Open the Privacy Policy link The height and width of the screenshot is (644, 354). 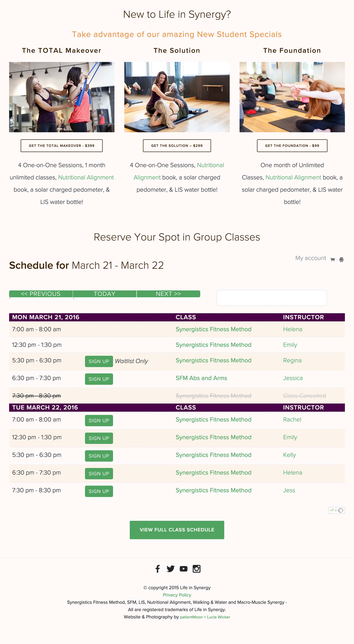pos(177,595)
